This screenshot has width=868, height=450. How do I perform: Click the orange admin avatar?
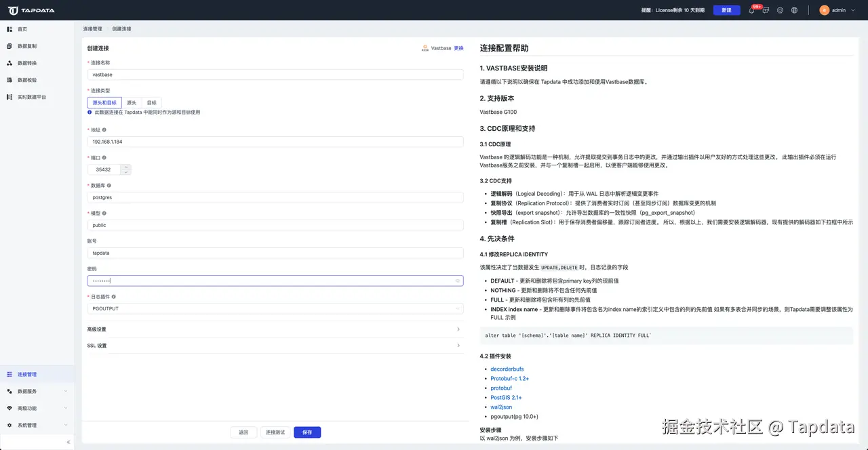[824, 10]
